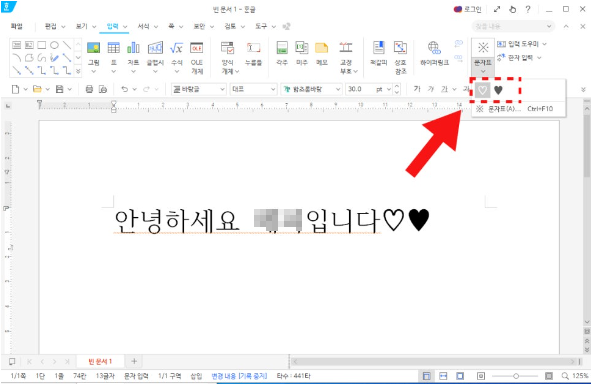Image resolution: width=593 pixels, height=384 pixels.
Task: Insert an OLE 개체 object
Action: tap(197, 48)
